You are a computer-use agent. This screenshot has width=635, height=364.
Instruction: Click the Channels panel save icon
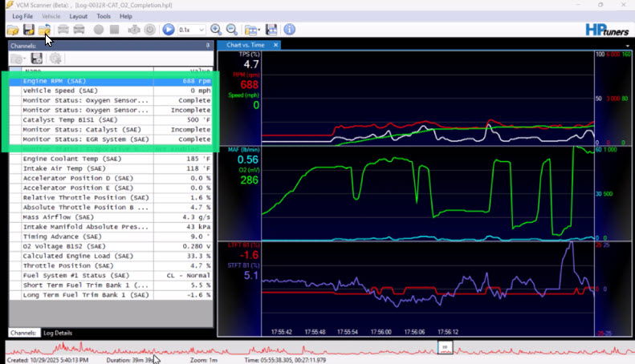click(37, 59)
